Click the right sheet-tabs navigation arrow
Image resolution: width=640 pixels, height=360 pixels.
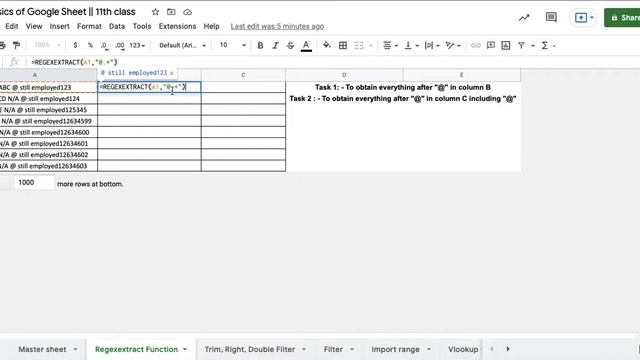(508, 349)
